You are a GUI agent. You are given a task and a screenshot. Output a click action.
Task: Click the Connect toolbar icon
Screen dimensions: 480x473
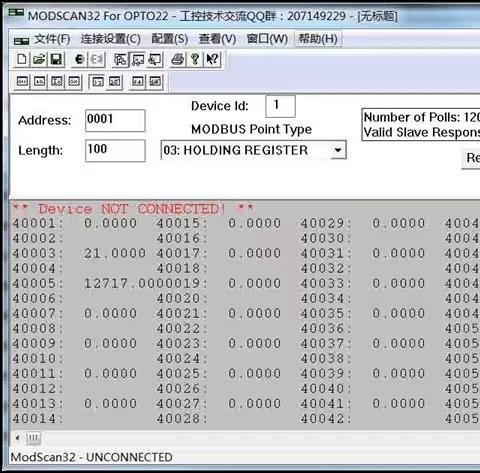click(79, 59)
